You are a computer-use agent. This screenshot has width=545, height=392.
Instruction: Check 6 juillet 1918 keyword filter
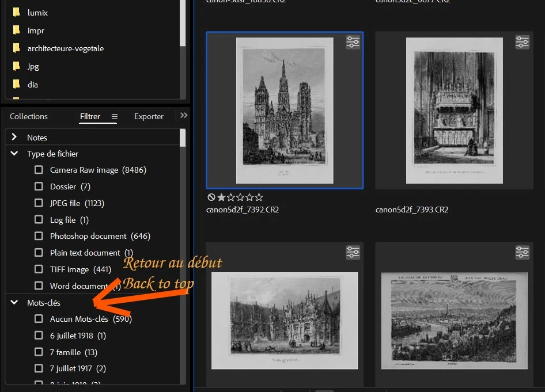tap(39, 336)
